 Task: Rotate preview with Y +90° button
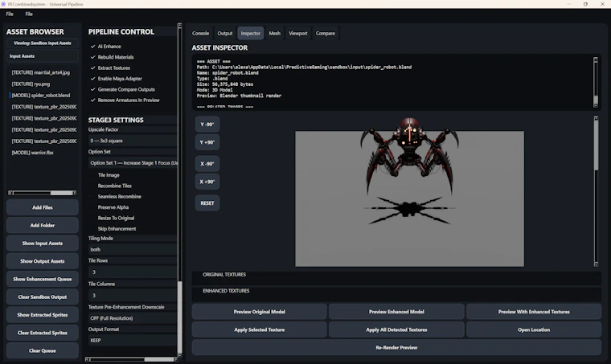pyautogui.click(x=207, y=142)
